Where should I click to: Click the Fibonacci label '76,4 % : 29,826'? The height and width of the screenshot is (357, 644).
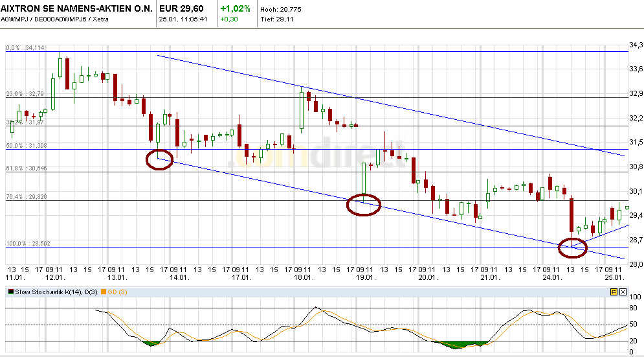27,196
